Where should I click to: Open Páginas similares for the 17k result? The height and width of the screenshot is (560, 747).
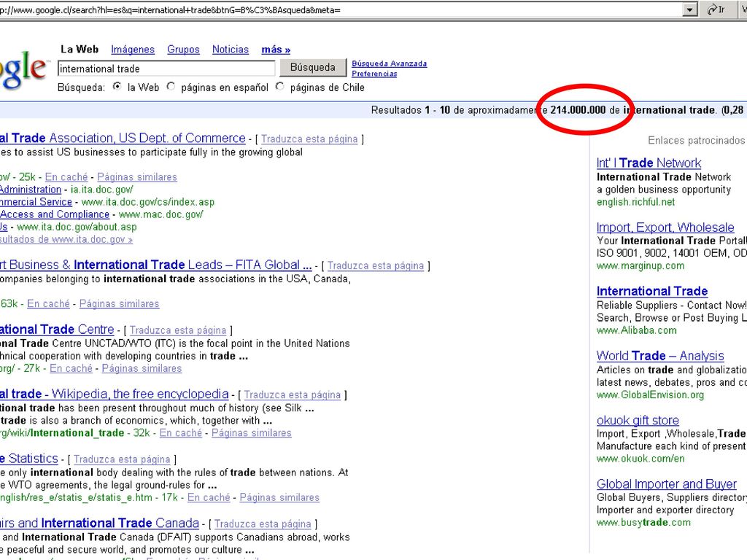[279, 497]
